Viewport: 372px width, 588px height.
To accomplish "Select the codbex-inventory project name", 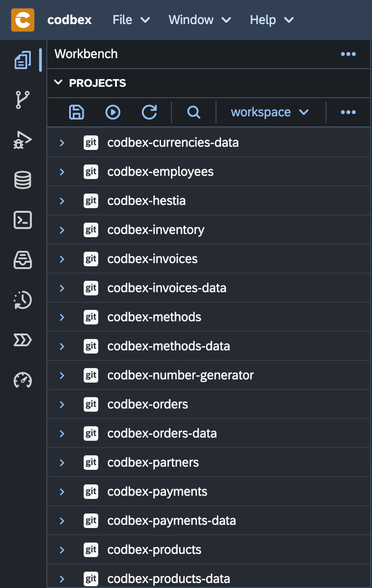I will click(156, 230).
